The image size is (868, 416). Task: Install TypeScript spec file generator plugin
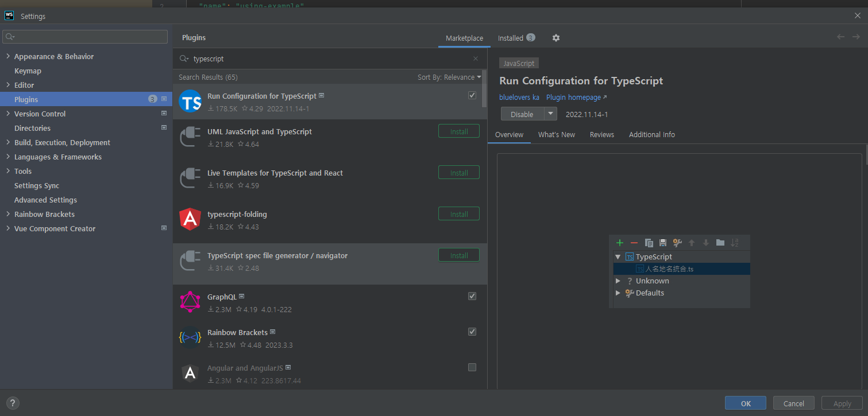click(459, 255)
